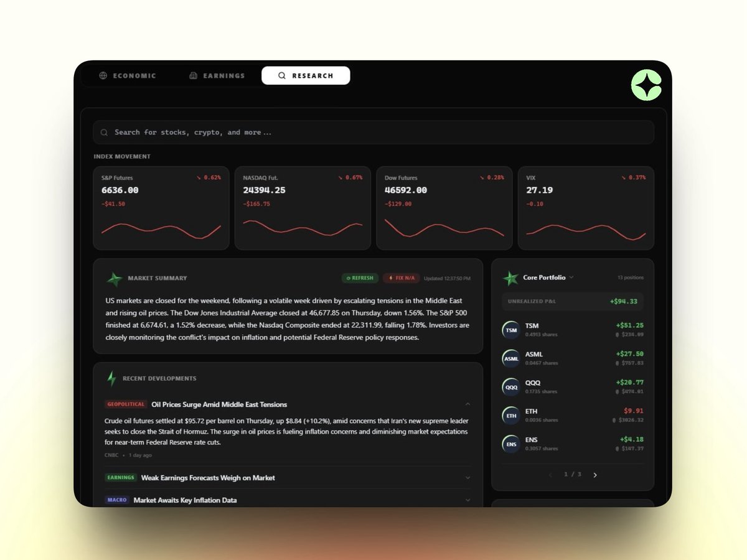Refresh the market summary

point(360,278)
